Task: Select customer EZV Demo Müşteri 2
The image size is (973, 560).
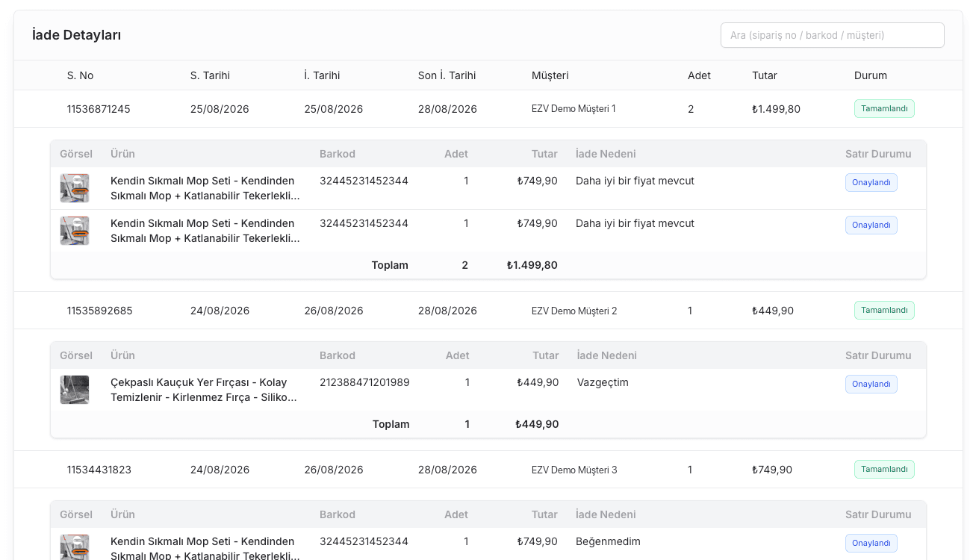Action: coord(574,311)
